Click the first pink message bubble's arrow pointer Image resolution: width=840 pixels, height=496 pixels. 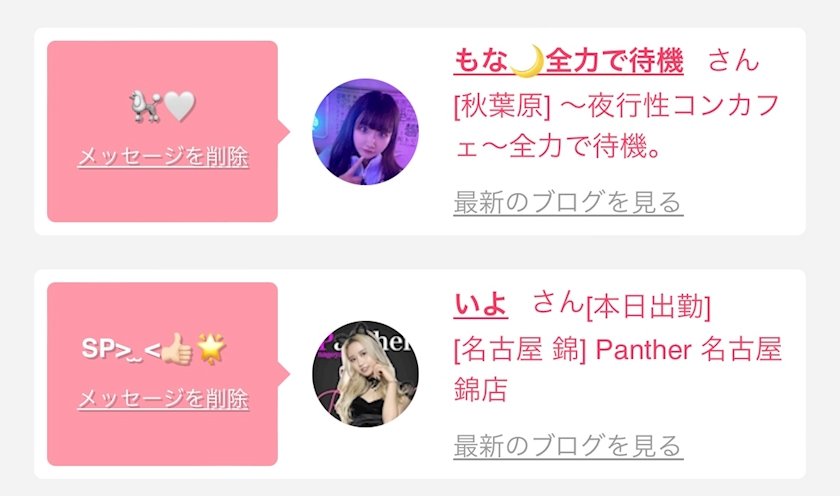(x=284, y=132)
